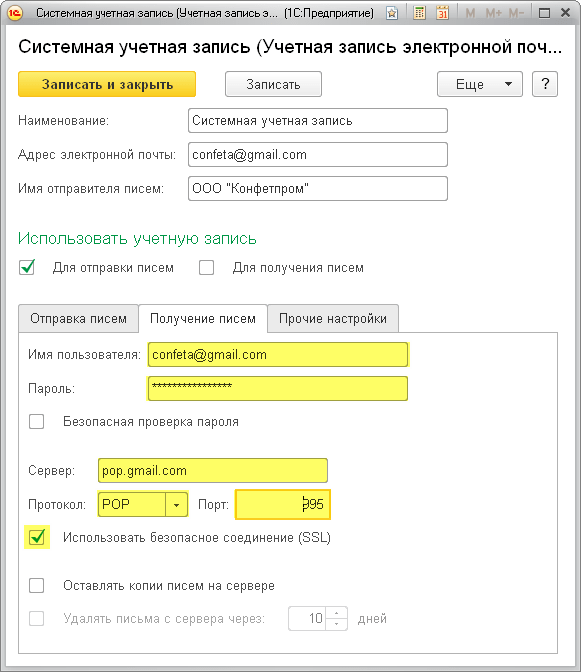Switch to the Отправка писем tab
This screenshot has width=581, height=672.
pyautogui.click(x=78, y=318)
